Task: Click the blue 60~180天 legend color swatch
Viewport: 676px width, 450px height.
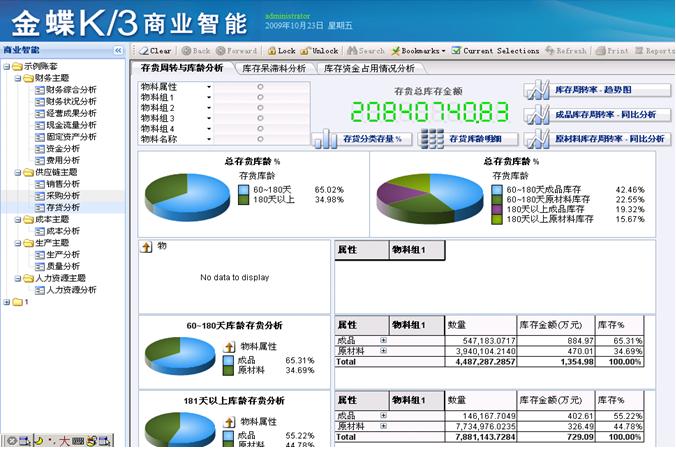Action: (x=243, y=189)
